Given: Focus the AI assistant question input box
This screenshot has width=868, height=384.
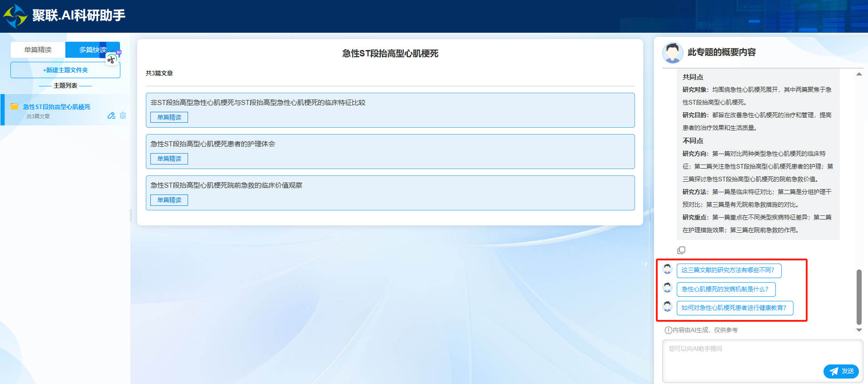Looking at the screenshot, I should pyautogui.click(x=740, y=354).
